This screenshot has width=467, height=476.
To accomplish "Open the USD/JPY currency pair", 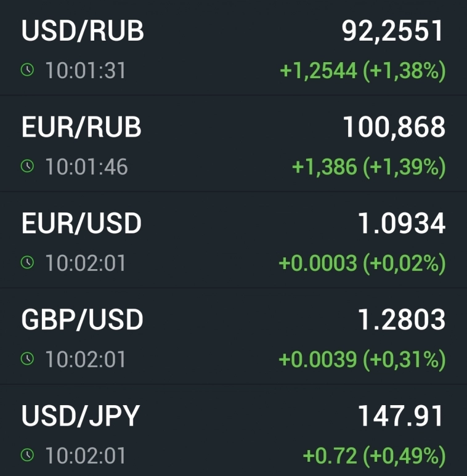I will coord(81,416).
